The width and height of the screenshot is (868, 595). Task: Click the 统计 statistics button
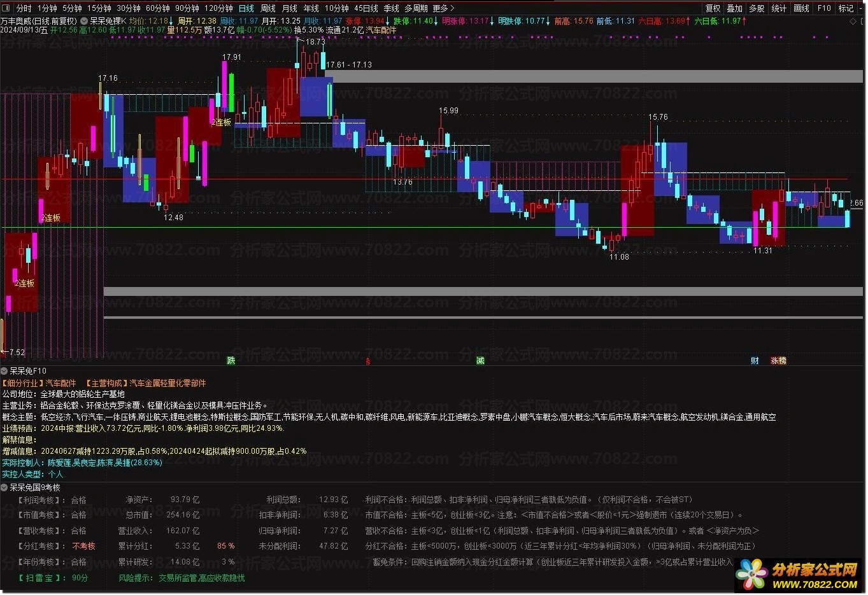click(779, 8)
